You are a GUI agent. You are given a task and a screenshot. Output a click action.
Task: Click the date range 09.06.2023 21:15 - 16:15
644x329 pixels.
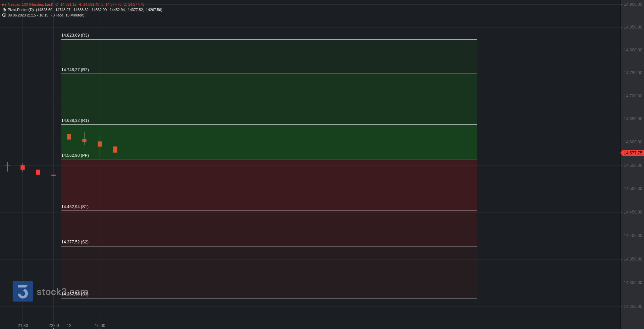coord(28,15)
